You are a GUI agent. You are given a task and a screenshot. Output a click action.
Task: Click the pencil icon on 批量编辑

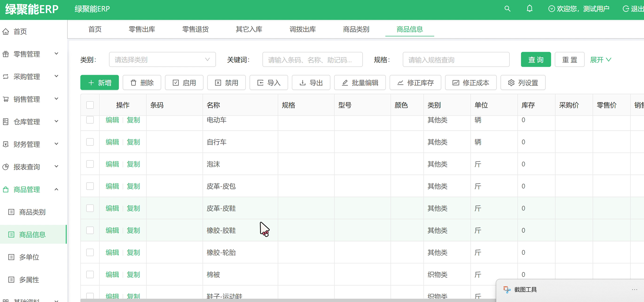point(345,83)
